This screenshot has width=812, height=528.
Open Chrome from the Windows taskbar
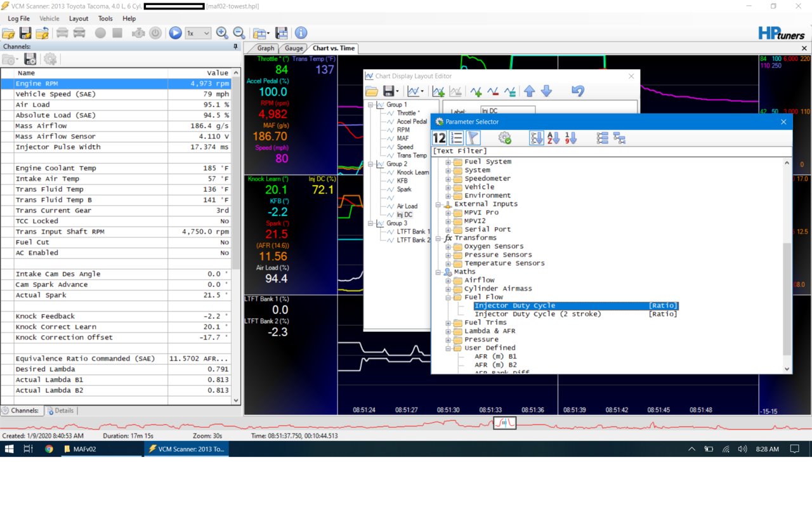click(x=49, y=449)
